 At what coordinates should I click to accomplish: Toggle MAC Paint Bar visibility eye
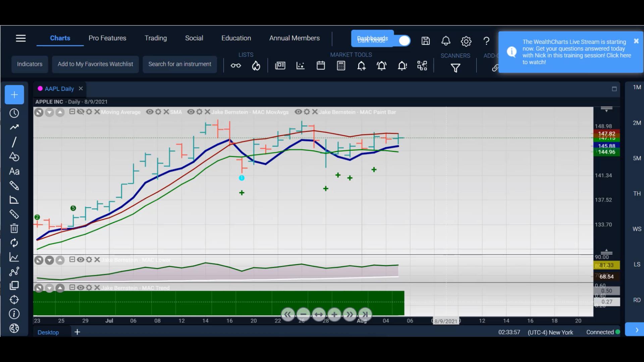click(x=298, y=112)
